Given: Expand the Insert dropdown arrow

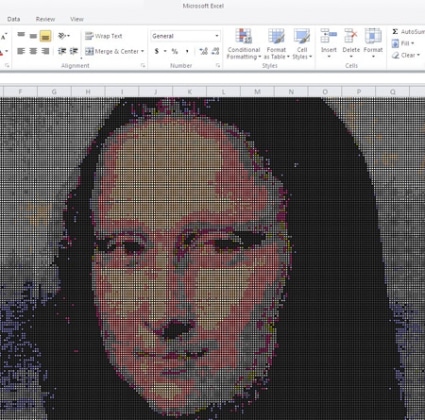Looking at the screenshot, I should coord(329,57).
